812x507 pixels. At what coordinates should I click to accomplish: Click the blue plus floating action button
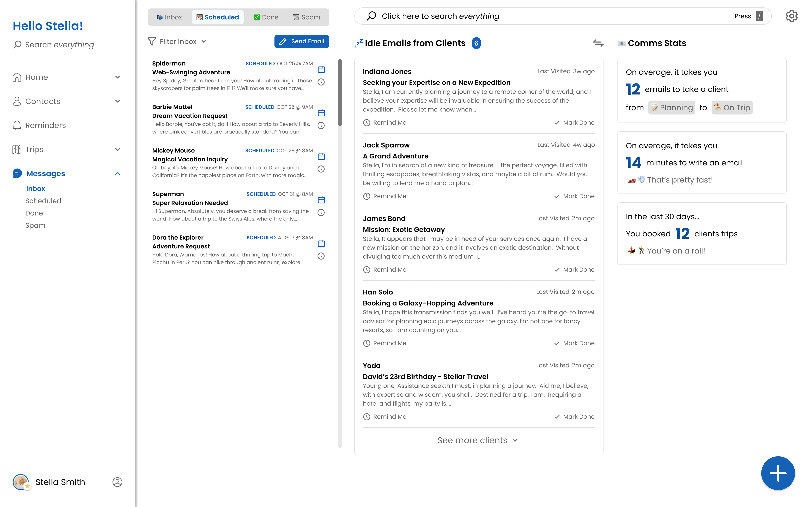click(x=778, y=473)
